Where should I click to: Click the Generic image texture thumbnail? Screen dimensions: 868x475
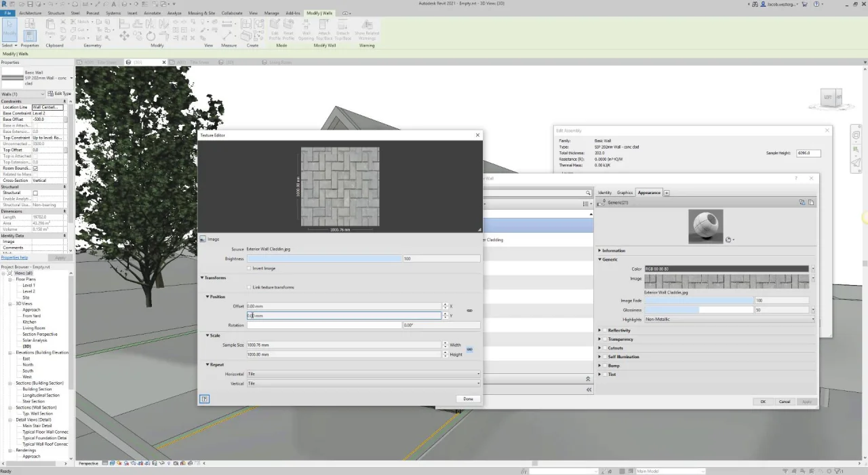[x=727, y=282]
